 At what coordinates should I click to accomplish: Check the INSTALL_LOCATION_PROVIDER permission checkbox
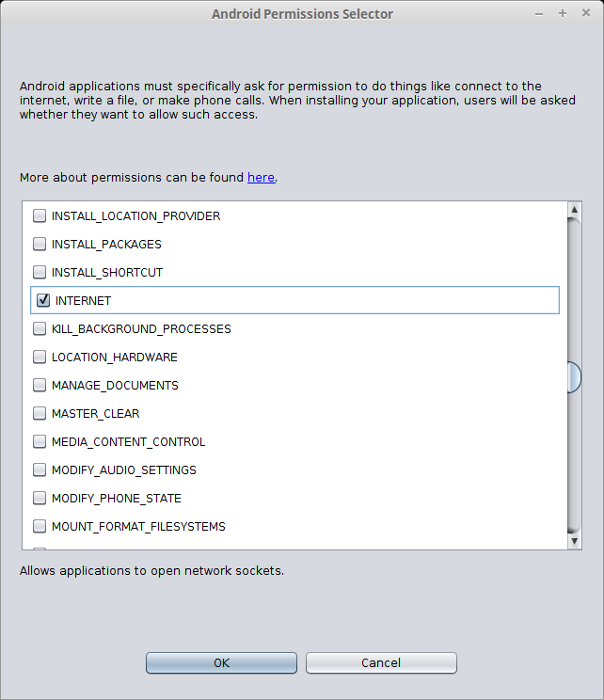click(x=40, y=215)
